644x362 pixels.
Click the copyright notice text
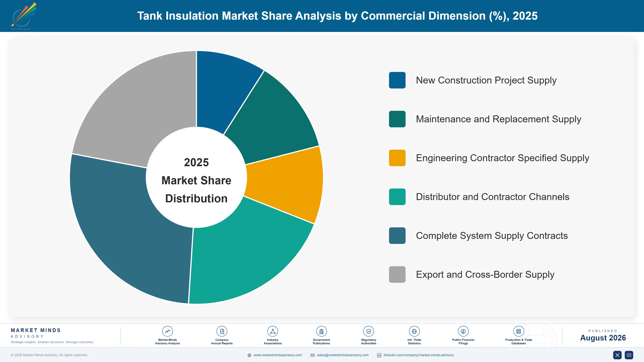tap(49, 355)
